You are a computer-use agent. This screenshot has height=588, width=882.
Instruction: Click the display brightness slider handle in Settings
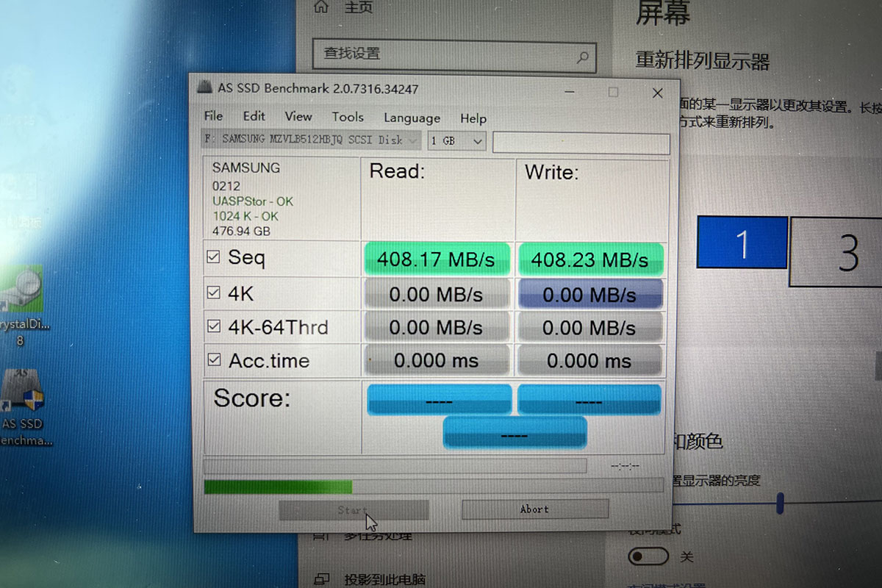[780, 503]
